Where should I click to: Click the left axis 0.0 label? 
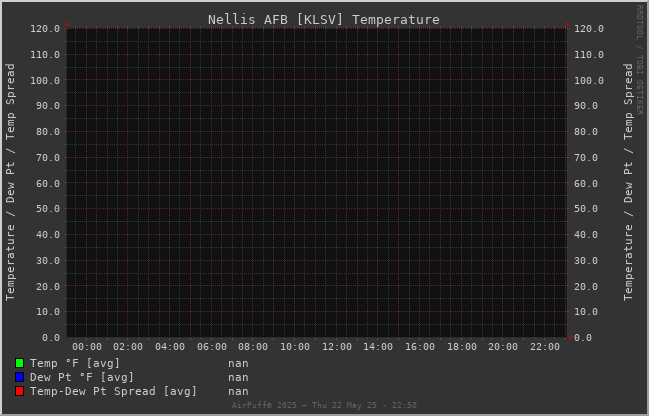pos(51,338)
